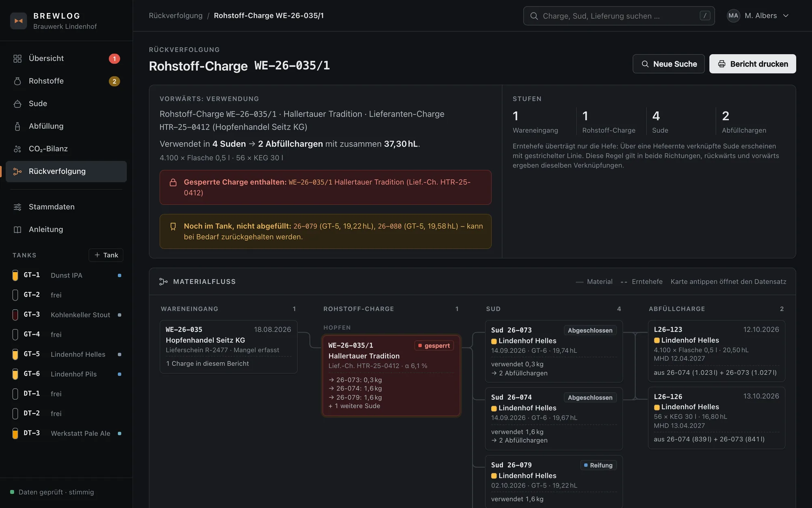This screenshot has height=508, width=812.
Task: Select tank GT-6 Lindenhof Pils
Action: click(x=67, y=374)
